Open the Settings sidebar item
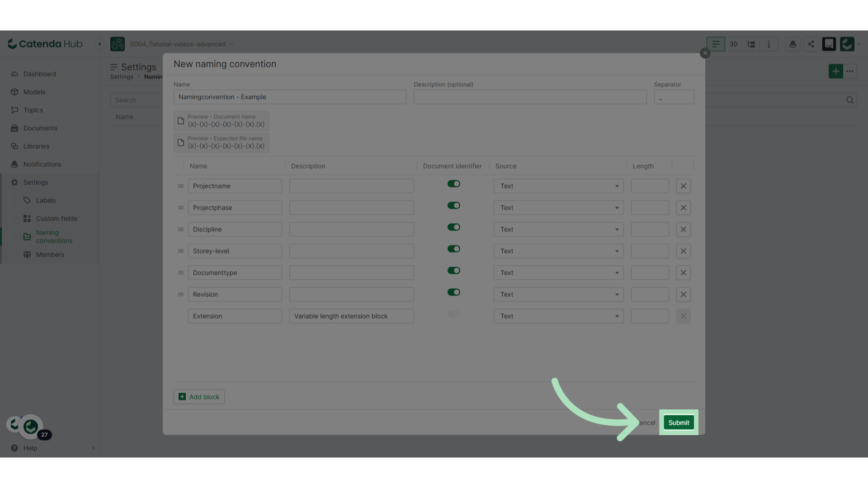This screenshot has width=868, height=488. (36, 182)
